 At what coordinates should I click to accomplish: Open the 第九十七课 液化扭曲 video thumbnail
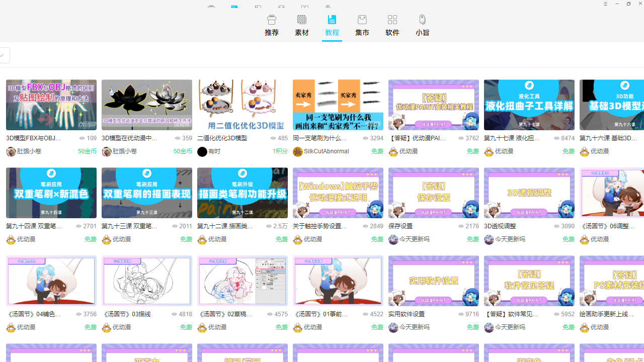click(x=529, y=105)
